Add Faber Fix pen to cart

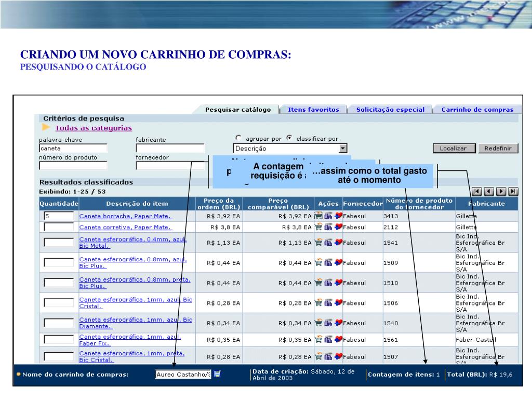click(318, 340)
